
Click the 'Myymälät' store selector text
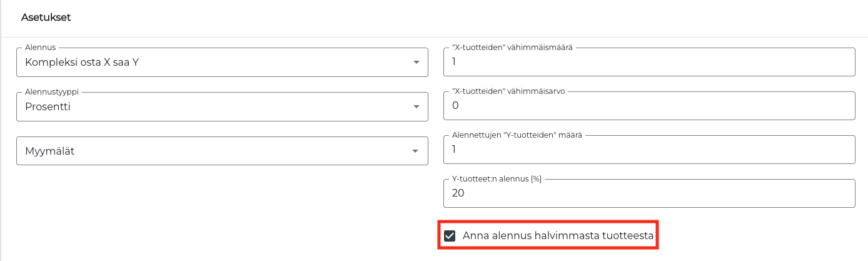[x=50, y=151]
